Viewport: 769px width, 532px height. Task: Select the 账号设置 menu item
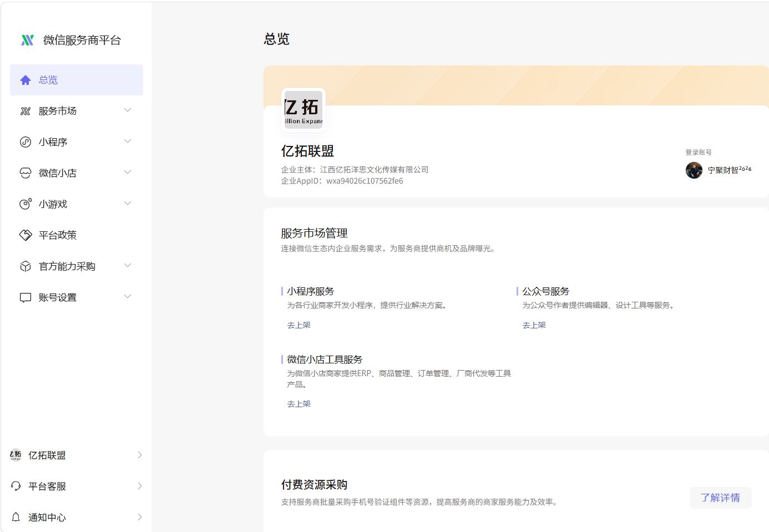[x=77, y=297]
